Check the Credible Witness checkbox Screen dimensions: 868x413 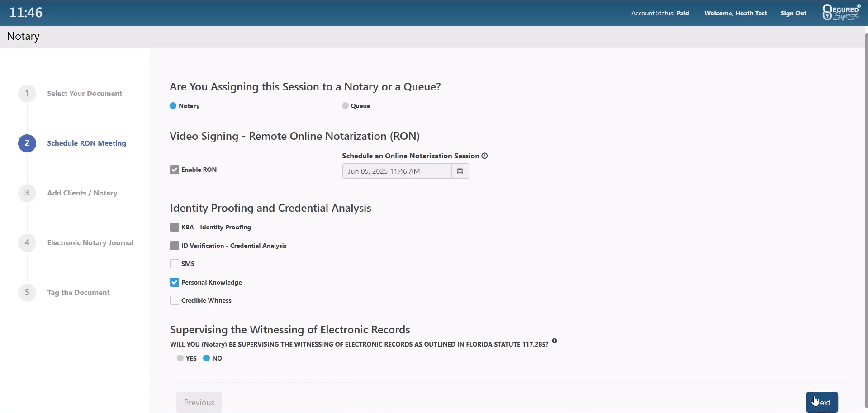175,301
